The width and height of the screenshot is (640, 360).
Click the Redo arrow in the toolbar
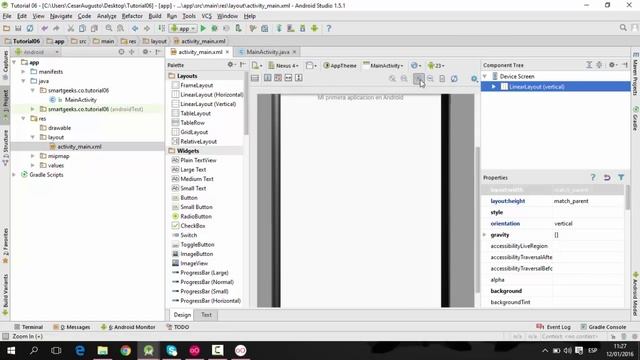tap(56, 28)
